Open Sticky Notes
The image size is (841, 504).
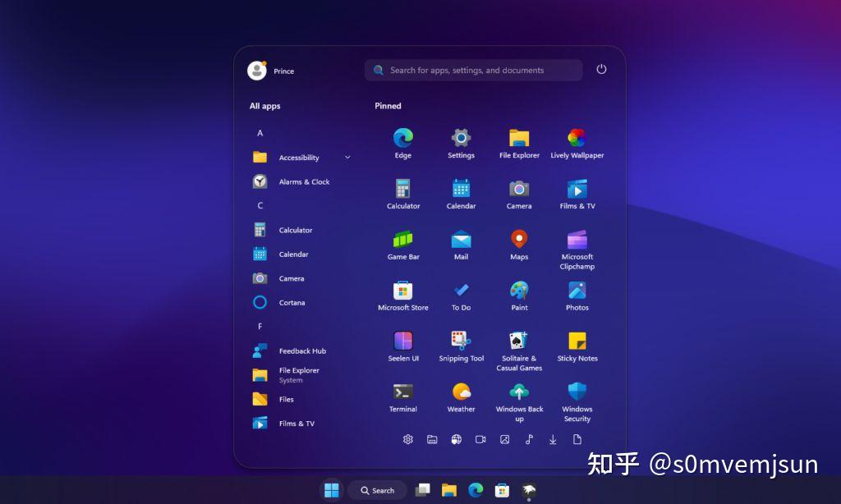click(577, 342)
